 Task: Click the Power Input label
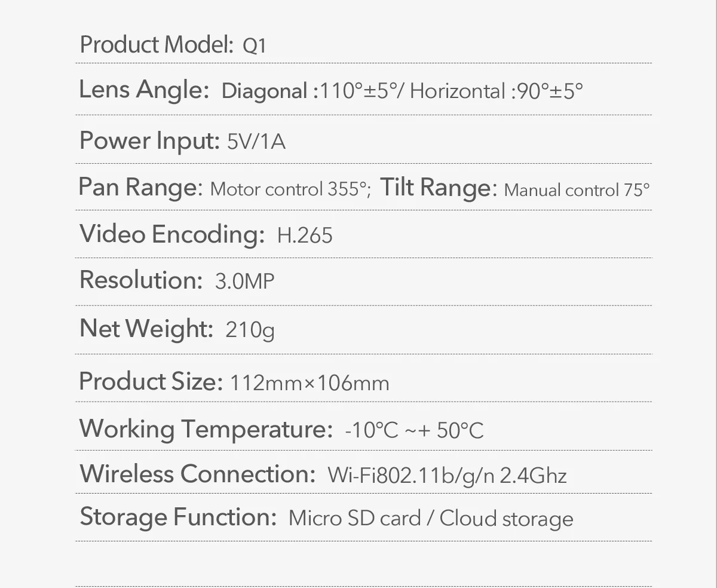(149, 140)
